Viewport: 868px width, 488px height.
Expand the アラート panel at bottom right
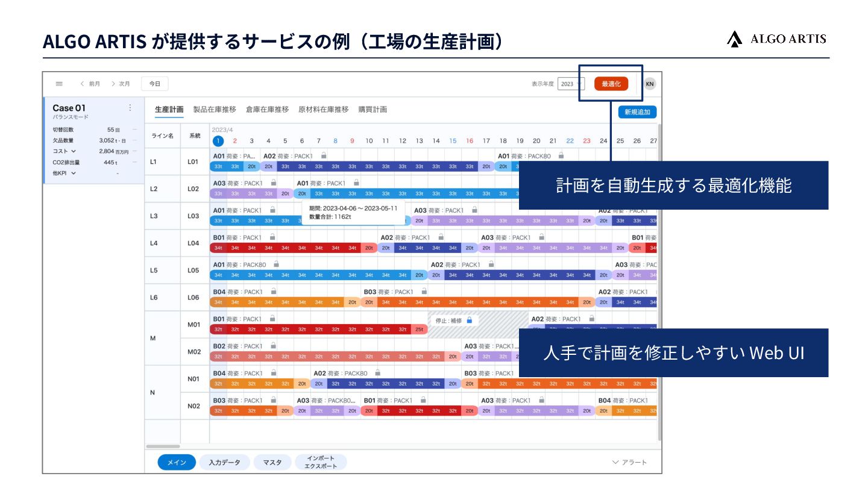[629, 462]
